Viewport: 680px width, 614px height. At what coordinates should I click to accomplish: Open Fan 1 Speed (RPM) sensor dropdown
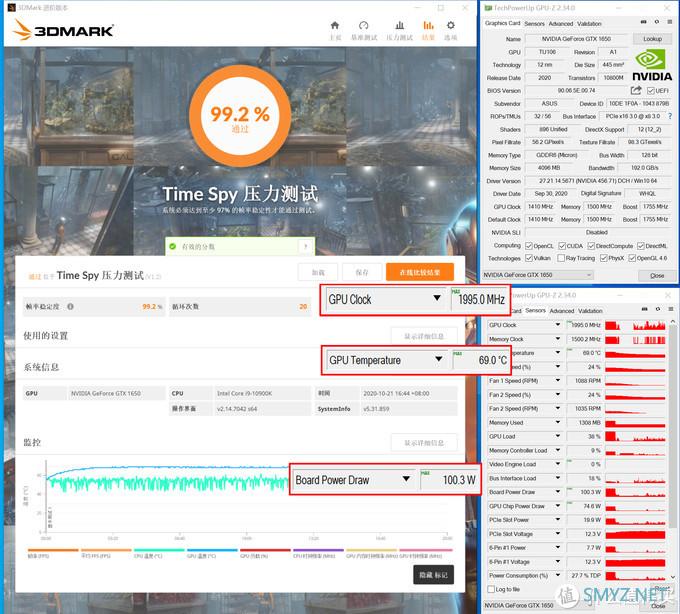pyautogui.click(x=558, y=380)
